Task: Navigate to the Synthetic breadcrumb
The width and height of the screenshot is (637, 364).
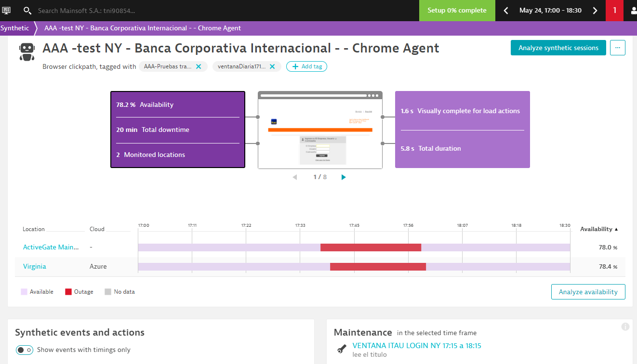Action: (x=15, y=28)
